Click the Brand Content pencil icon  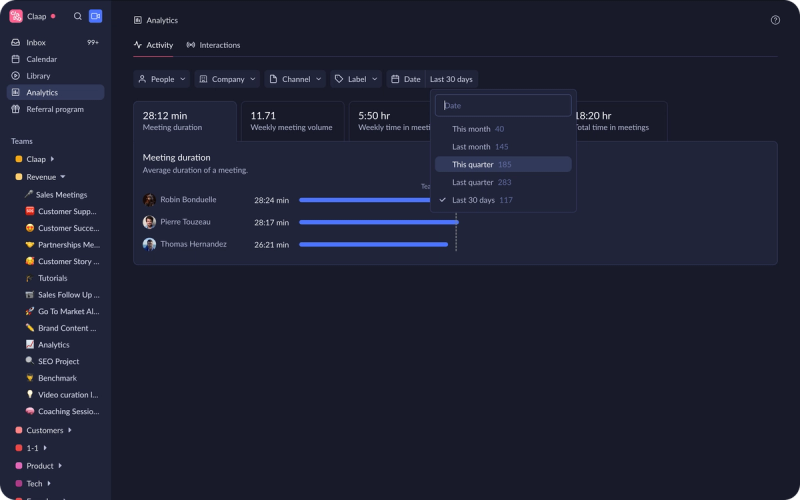[x=30, y=328]
